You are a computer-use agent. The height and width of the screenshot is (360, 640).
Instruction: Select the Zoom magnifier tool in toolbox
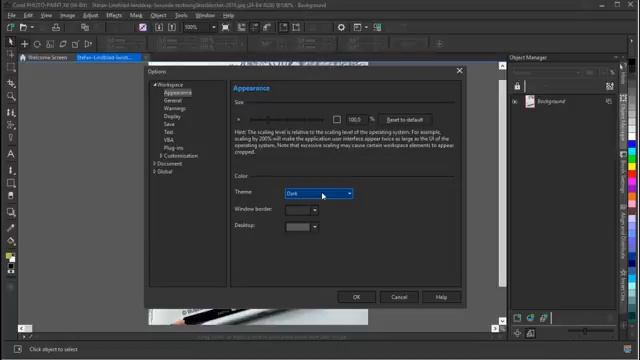click(11, 97)
